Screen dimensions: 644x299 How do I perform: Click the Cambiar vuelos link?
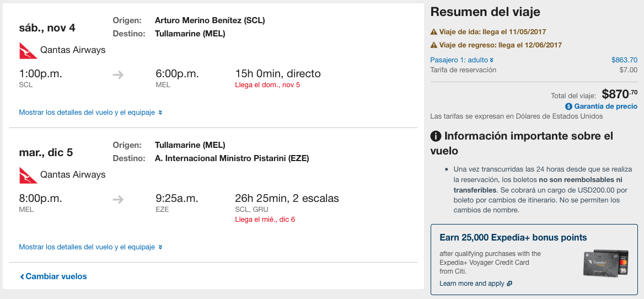click(53, 276)
